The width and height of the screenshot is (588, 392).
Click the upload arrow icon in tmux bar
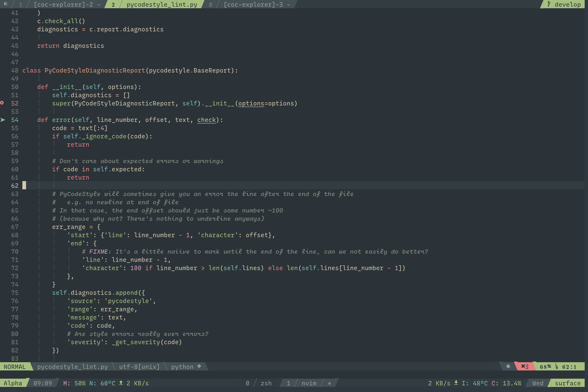tap(121, 383)
